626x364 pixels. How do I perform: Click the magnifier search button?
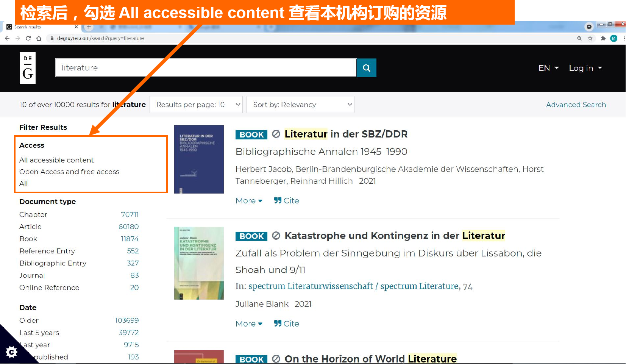tap(366, 68)
